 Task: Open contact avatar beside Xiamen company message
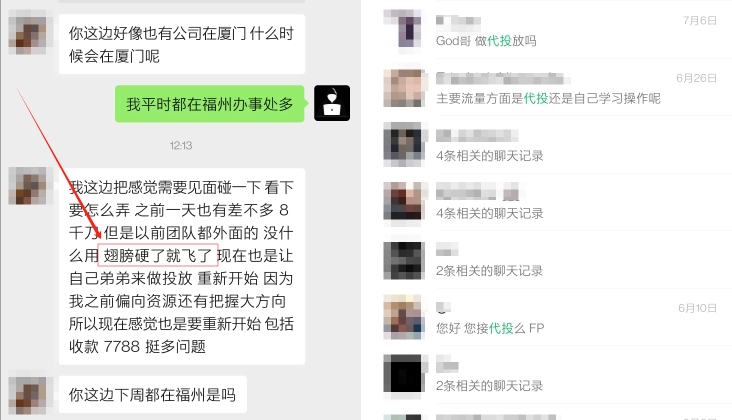28,36
